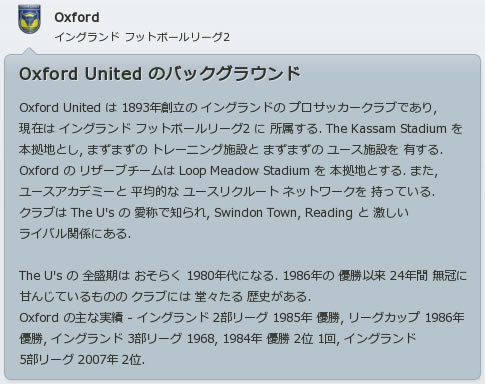This screenshot has height=384, width=485.
Task: Click The U's nickname in the rivalry sentence
Action: tap(93, 212)
